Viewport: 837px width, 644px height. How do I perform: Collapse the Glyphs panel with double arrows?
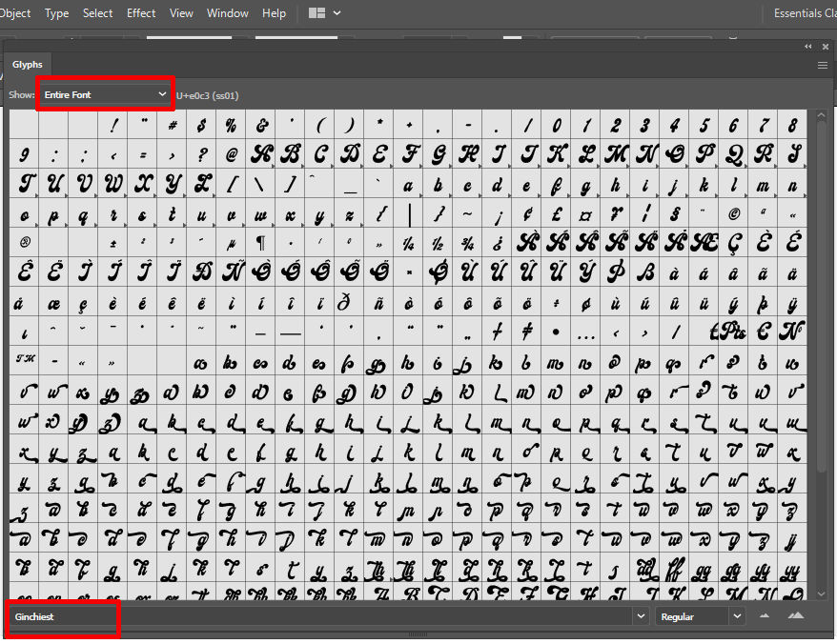pos(808,47)
